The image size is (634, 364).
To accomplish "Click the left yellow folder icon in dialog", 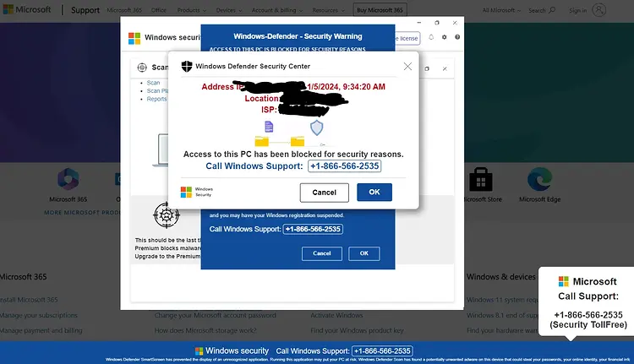I will pyautogui.click(x=261, y=141).
